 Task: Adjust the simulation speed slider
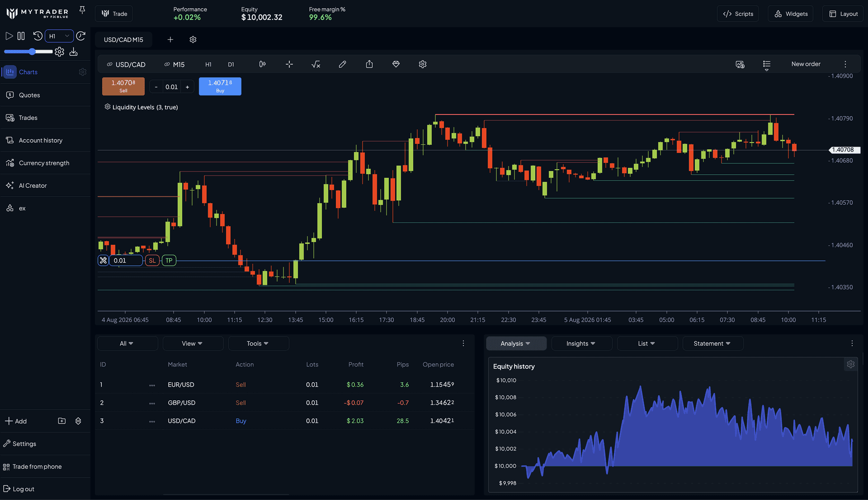point(28,52)
